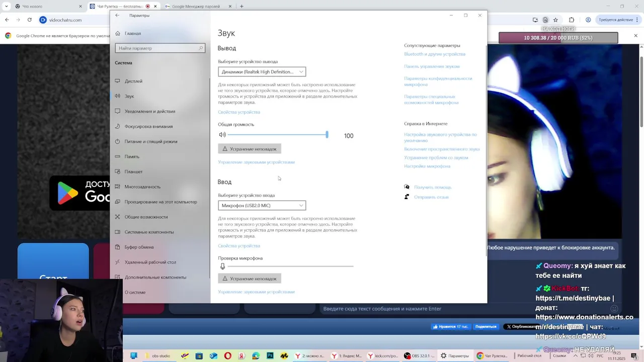Reload the page in Chrome
Image resolution: width=644 pixels, height=362 pixels.
[30, 20]
